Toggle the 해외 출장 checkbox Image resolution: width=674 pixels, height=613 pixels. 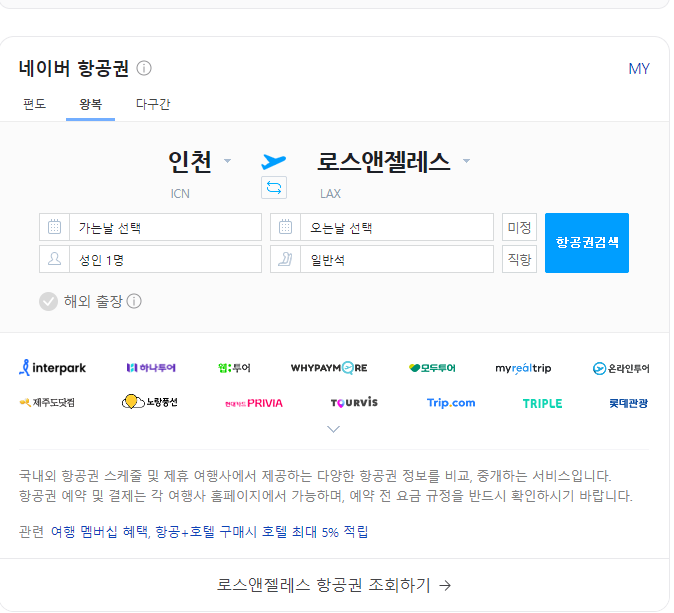click(x=49, y=302)
